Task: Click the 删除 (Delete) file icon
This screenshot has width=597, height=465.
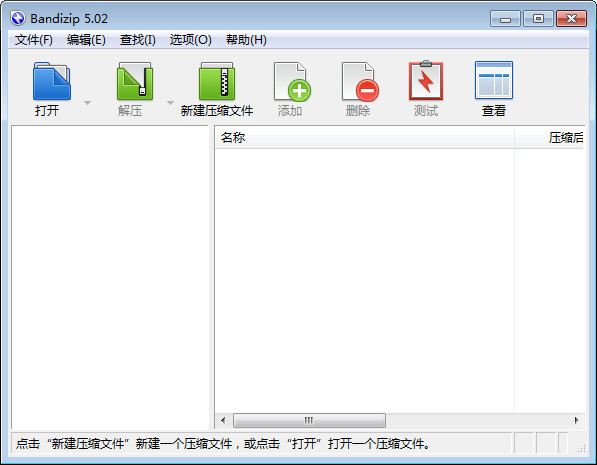Action: pyautogui.click(x=360, y=81)
